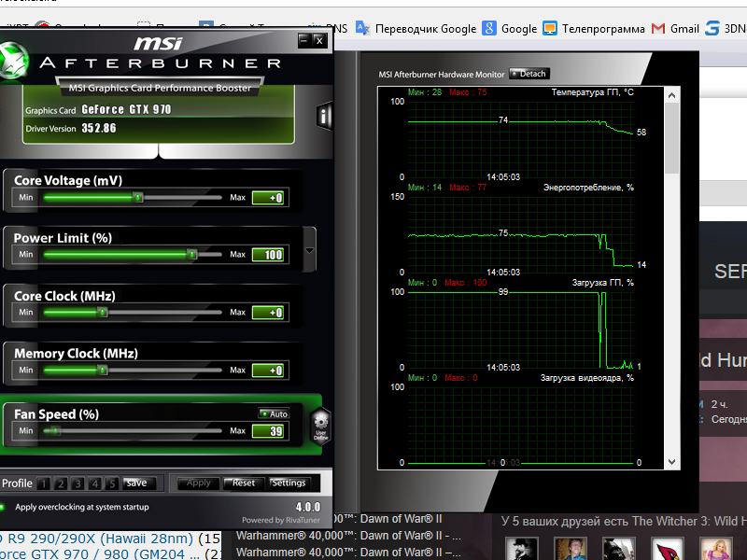Adjust the Power Limit slider handle
The image size is (747, 560).
point(192,254)
